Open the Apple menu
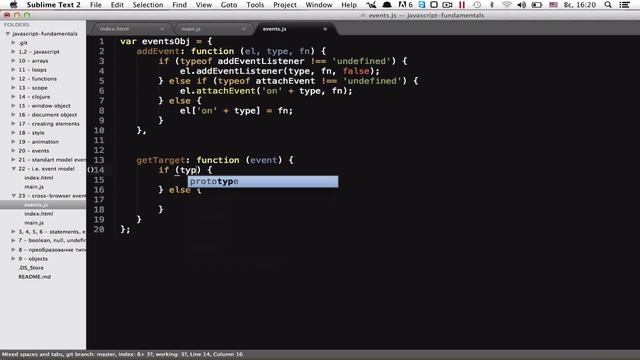The image size is (640, 360). (13, 5)
